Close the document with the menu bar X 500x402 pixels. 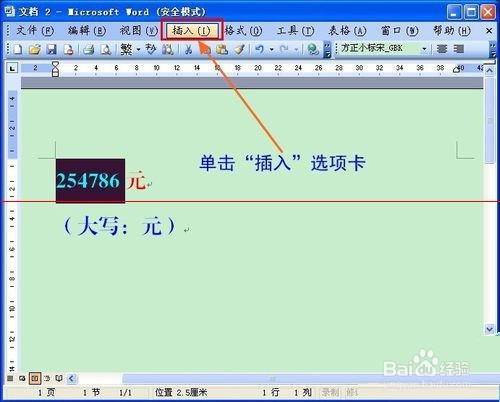pyautogui.click(x=489, y=31)
